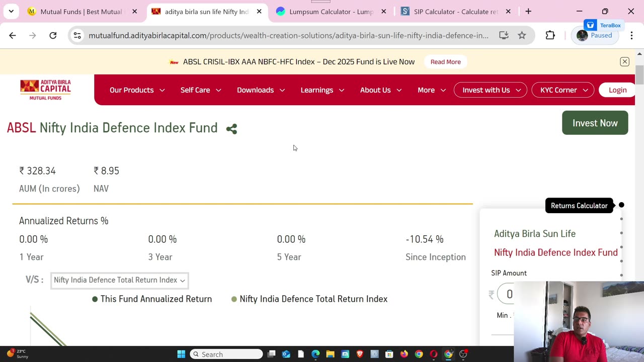Expand the More menu
644x362 pixels.
(x=431, y=90)
